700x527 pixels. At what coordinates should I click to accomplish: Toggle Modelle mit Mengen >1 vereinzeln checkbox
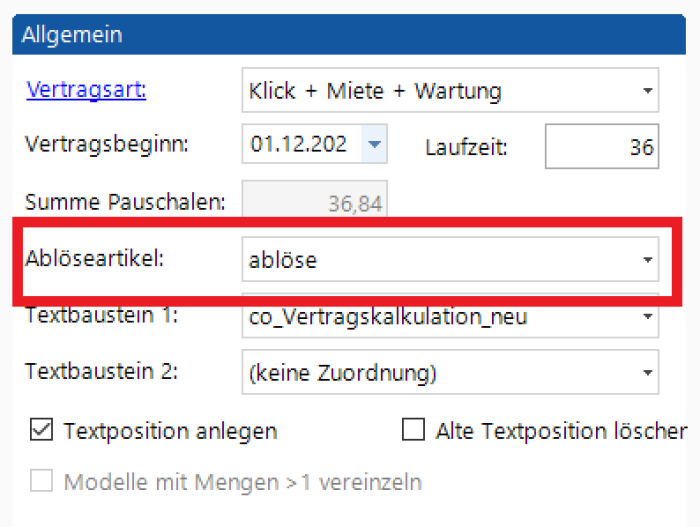tap(42, 481)
